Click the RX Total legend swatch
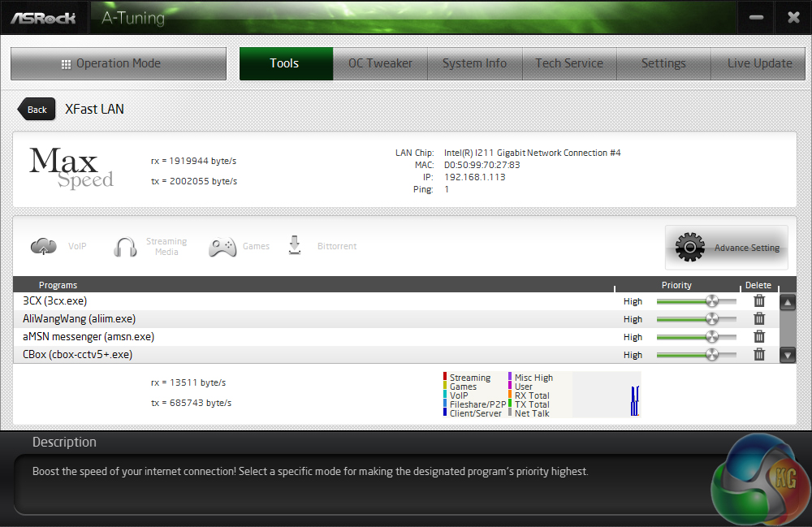This screenshot has width=812, height=527. [510, 395]
